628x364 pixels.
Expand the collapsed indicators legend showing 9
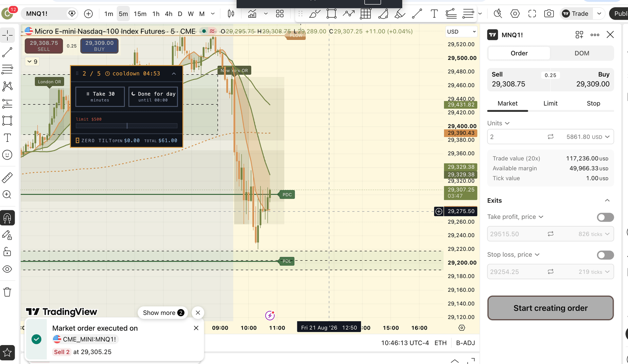click(32, 61)
